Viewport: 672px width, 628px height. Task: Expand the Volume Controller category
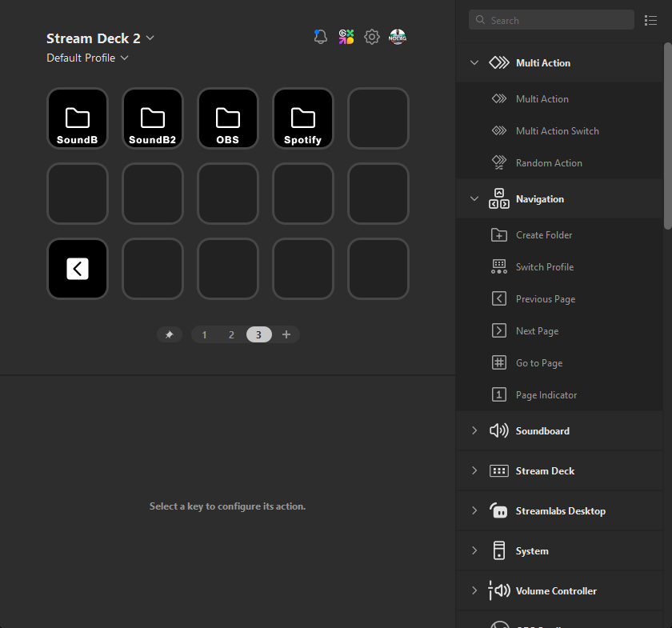pyautogui.click(x=474, y=590)
